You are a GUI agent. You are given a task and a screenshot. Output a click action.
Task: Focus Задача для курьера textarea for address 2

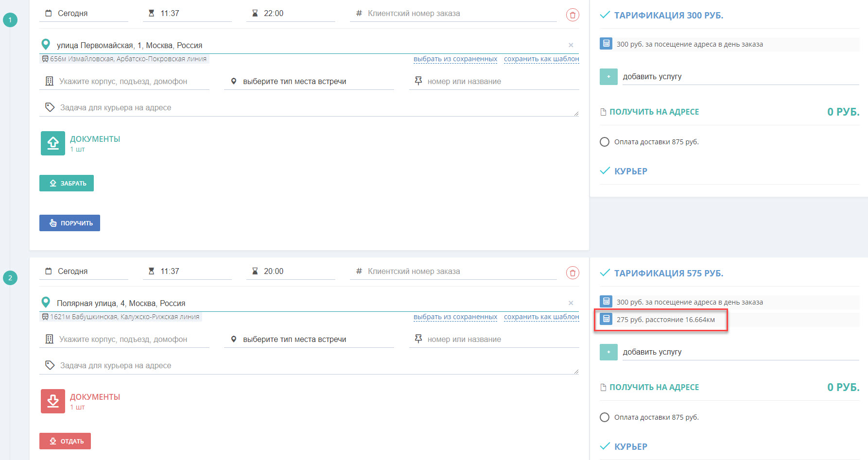click(309, 366)
